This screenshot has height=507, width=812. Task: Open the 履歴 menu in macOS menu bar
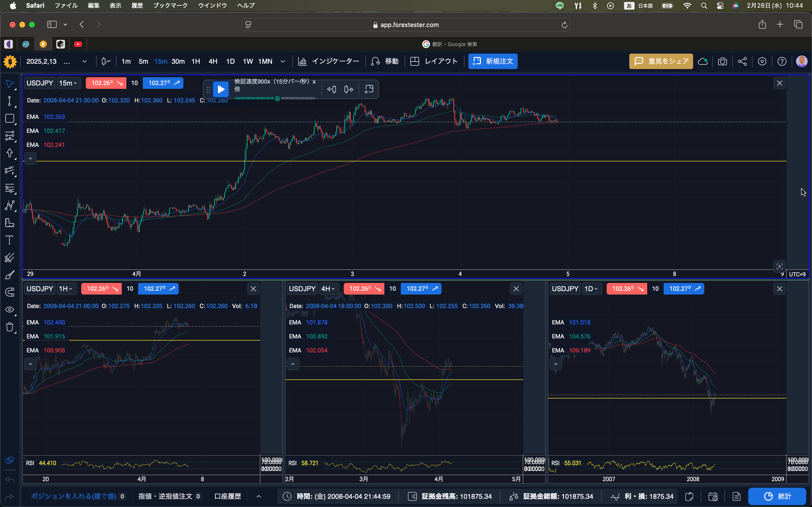[137, 5]
